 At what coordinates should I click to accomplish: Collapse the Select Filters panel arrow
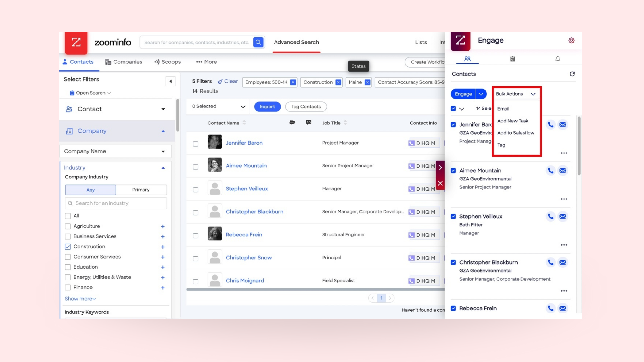170,82
